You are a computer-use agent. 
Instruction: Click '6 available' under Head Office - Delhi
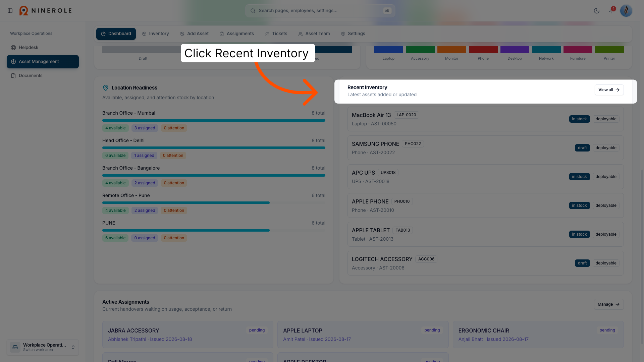pos(115,156)
